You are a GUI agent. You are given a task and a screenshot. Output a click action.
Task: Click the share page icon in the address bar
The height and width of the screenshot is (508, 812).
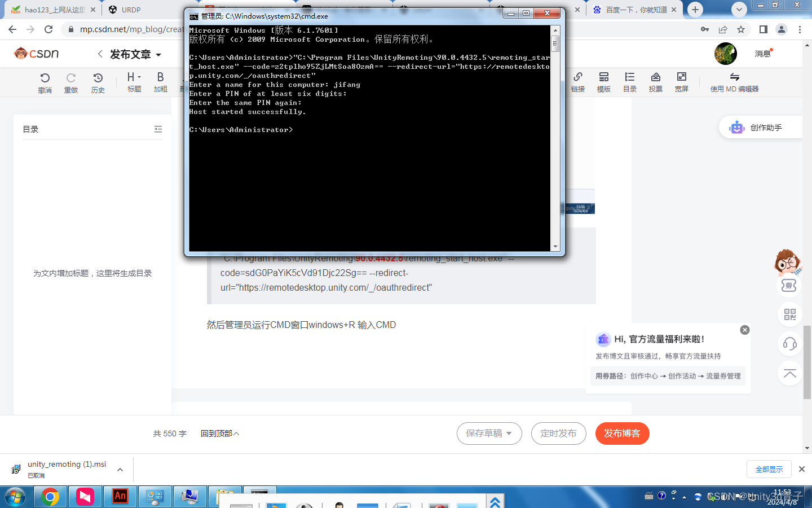pos(723,29)
